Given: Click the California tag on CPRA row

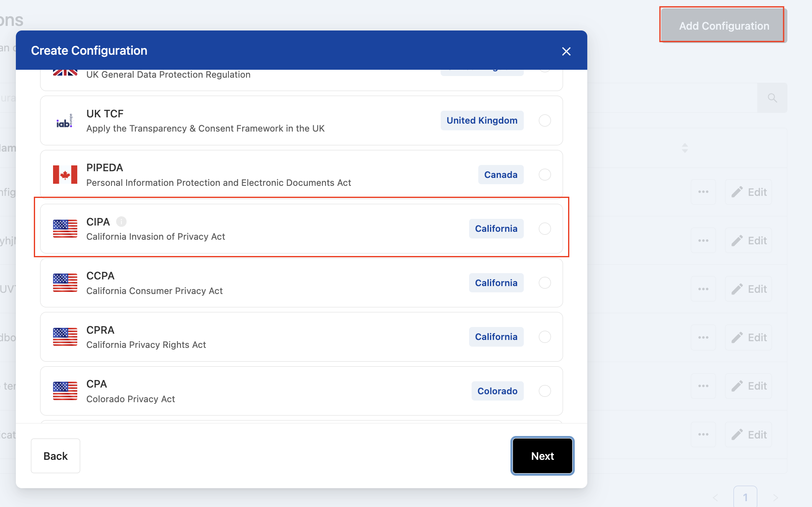Looking at the screenshot, I should 496,337.
